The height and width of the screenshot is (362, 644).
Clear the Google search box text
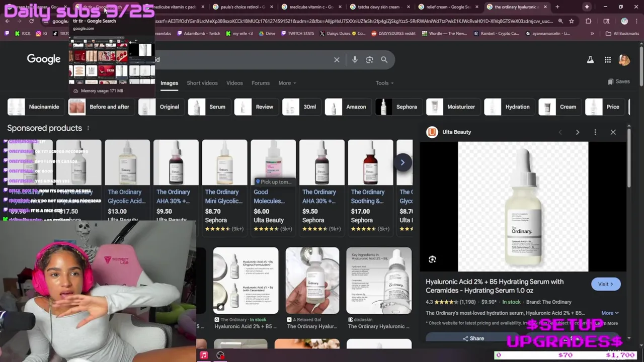coord(337,60)
